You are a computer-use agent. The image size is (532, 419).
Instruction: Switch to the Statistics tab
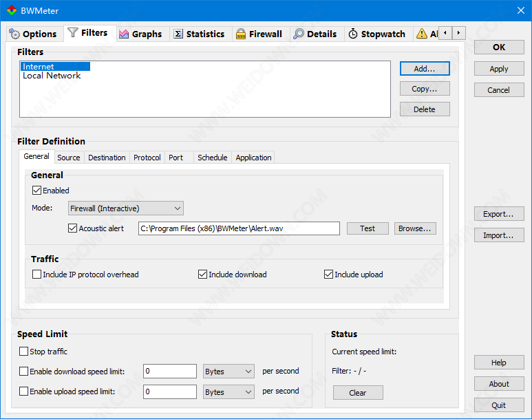coord(201,34)
